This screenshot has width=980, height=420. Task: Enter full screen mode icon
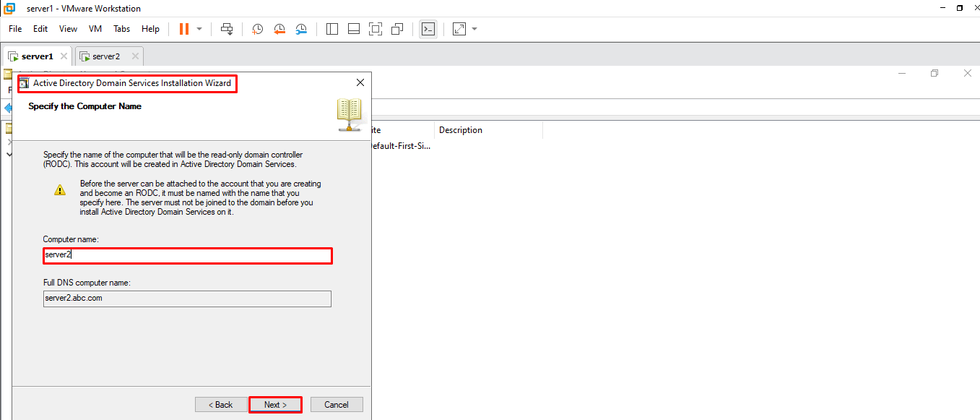tap(376, 29)
